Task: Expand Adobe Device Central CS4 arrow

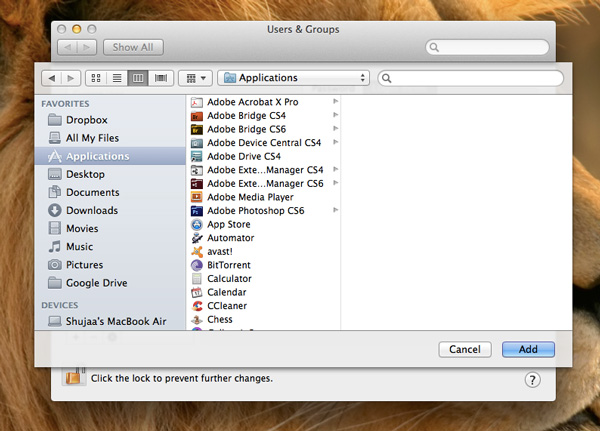Action: point(336,142)
